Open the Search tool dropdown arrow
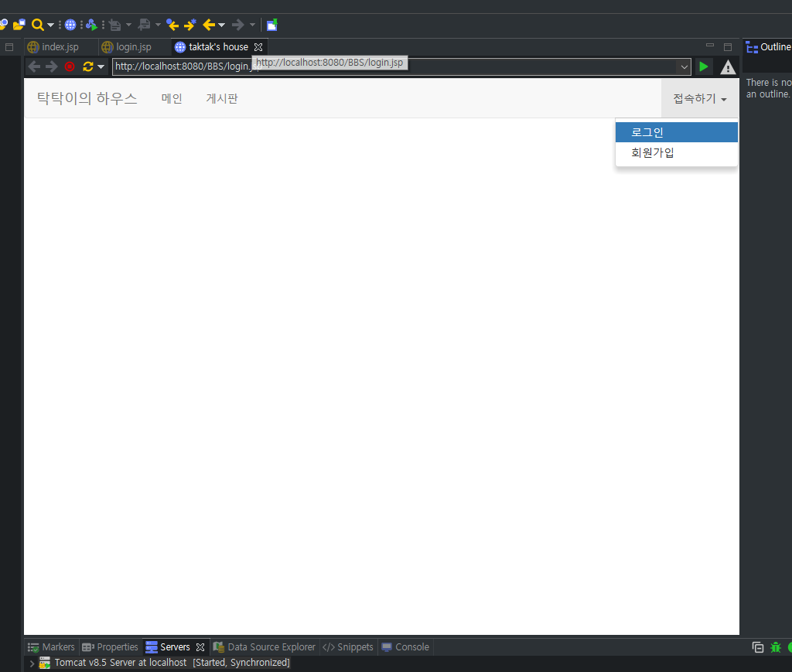Viewport: 792px width, 672px height. (50, 25)
